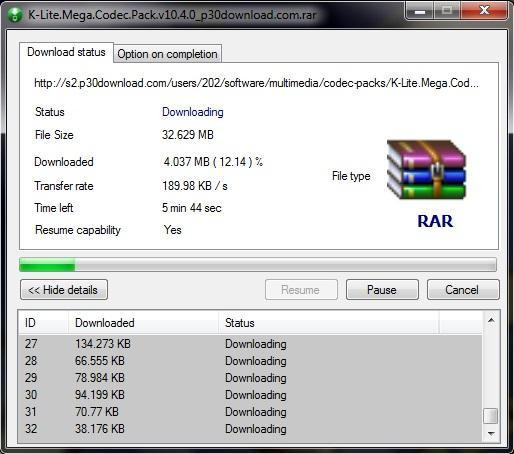Click the 189.98 KB / s transfer rate
The width and height of the screenshot is (514, 454).
[195, 186]
